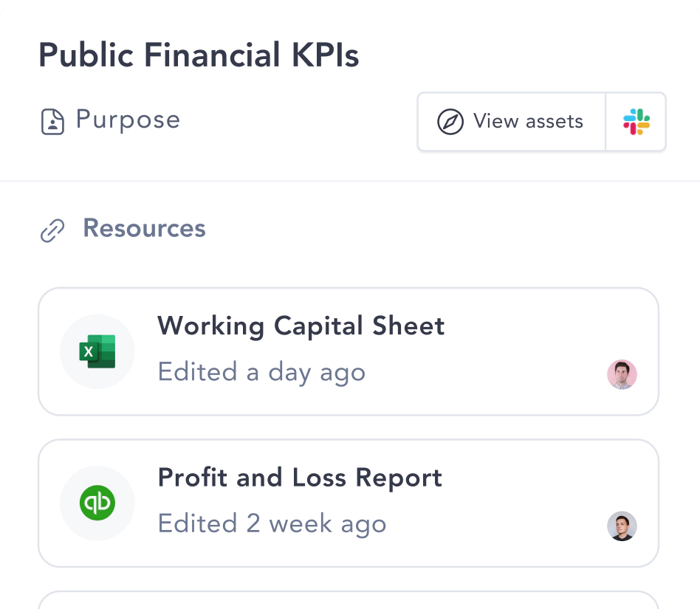This screenshot has width=700, height=609.
Task: Open the Profit and Loss Report title
Action: click(x=300, y=478)
